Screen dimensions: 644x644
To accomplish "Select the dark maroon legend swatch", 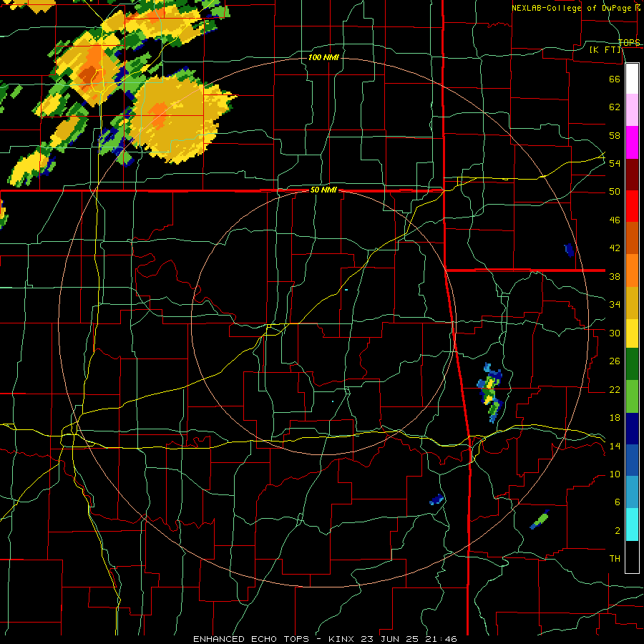I will click(632, 175).
